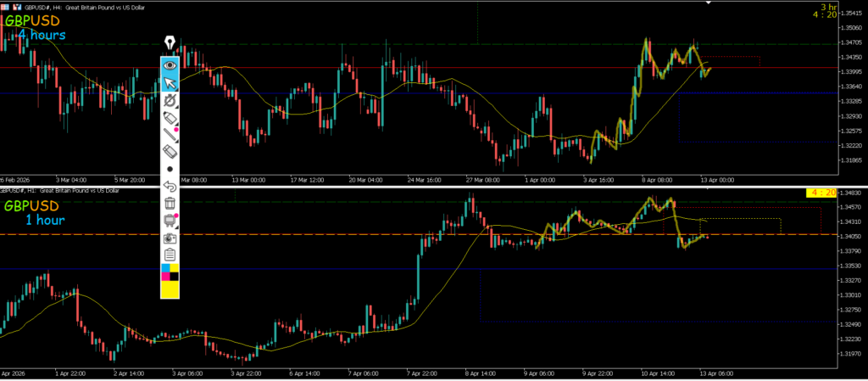Select the crossed-out pen tool
Screen dimensions: 868x381
pyautogui.click(x=170, y=100)
